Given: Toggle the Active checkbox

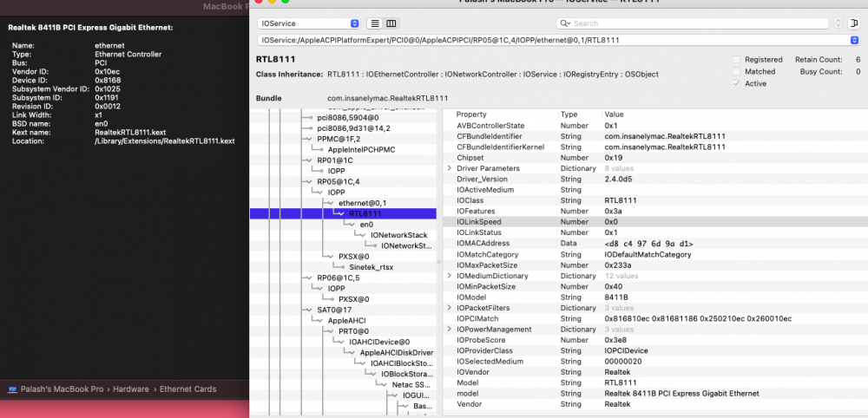Looking at the screenshot, I should [736, 84].
